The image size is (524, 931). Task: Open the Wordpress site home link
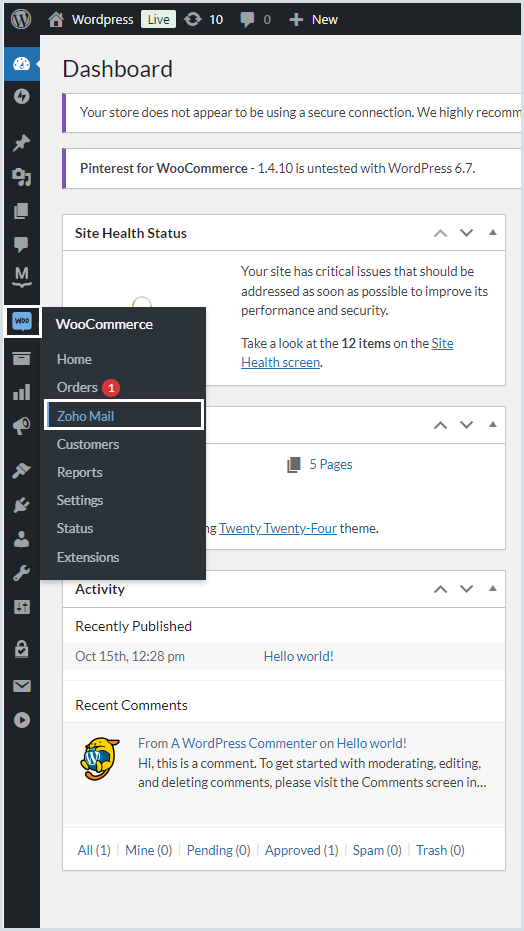(91, 19)
